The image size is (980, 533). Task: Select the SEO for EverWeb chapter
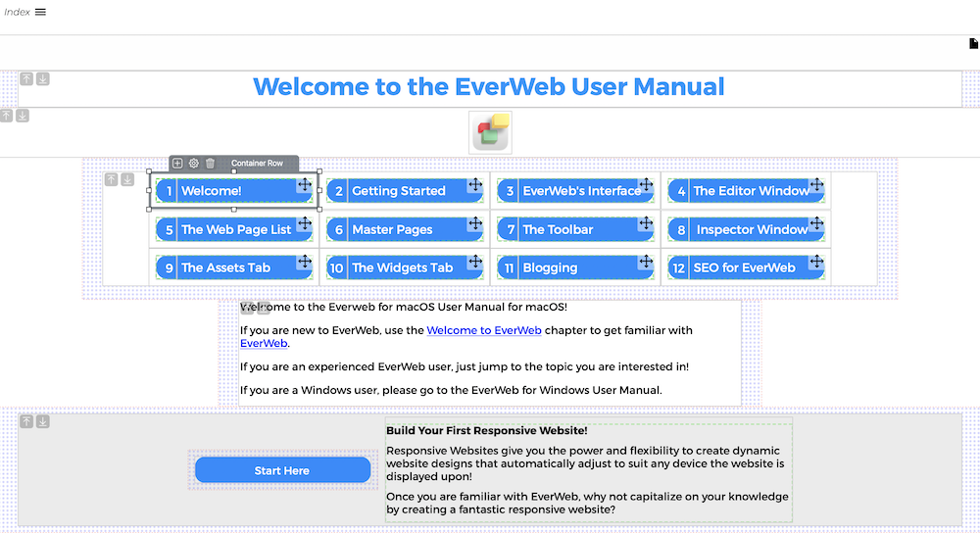click(745, 267)
